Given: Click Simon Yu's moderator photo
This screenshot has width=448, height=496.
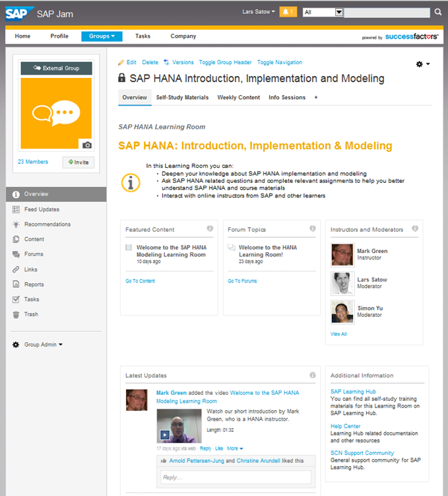Looking at the screenshot, I should [x=342, y=312].
